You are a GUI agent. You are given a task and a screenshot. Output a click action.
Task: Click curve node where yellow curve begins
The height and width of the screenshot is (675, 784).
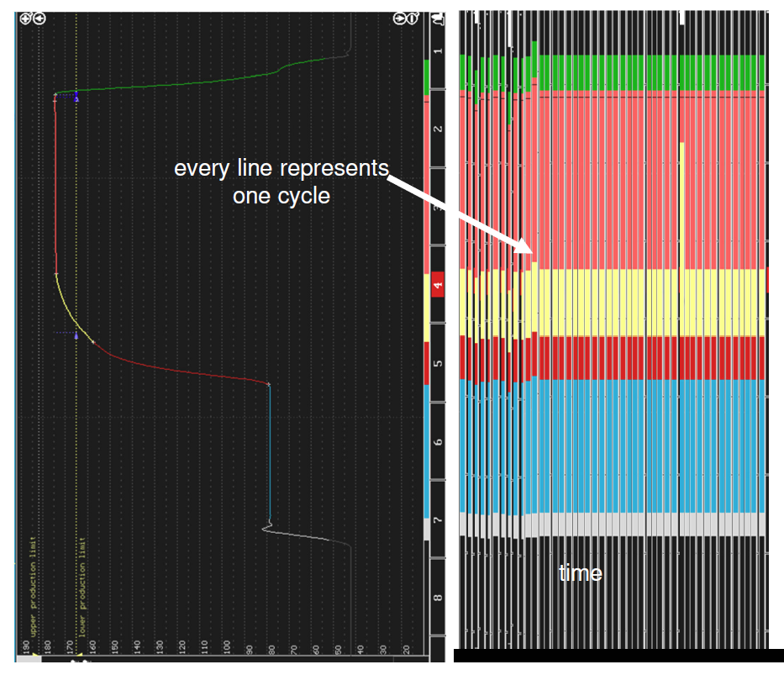[x=56, y=274]
